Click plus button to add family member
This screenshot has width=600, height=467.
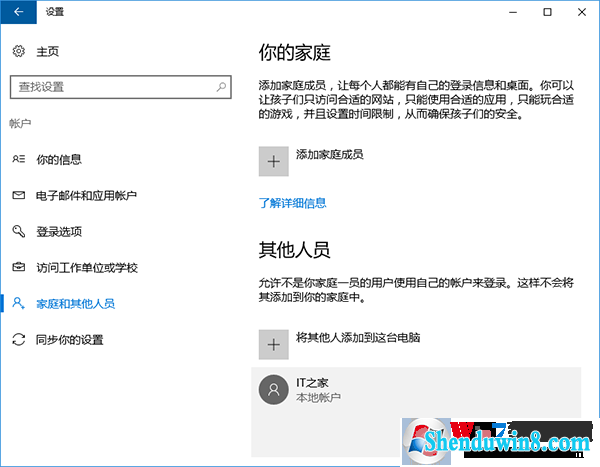point(274,161)
